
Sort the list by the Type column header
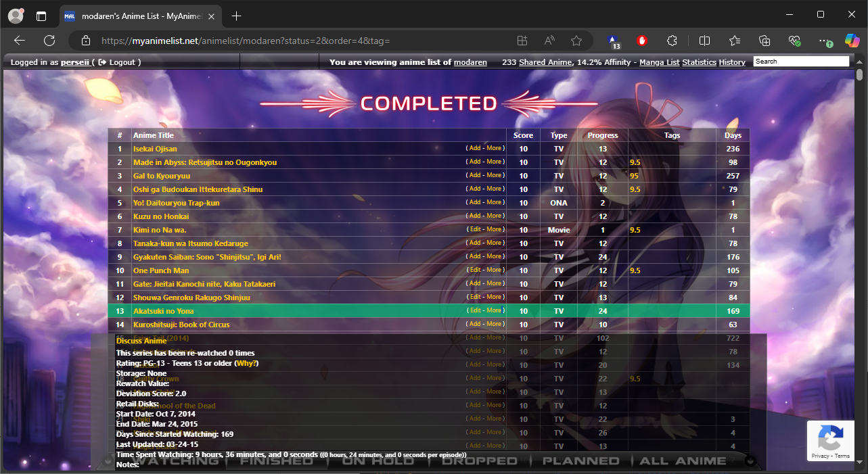coord(559,135)
